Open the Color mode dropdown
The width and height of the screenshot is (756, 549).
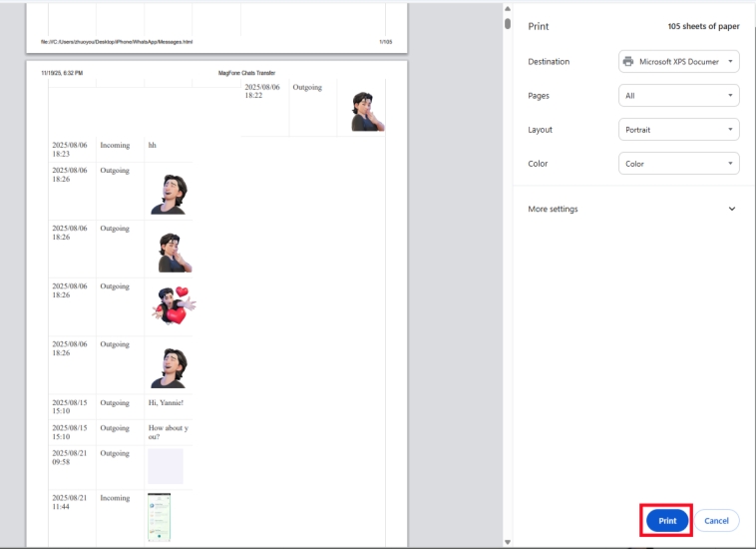(678, 164)
